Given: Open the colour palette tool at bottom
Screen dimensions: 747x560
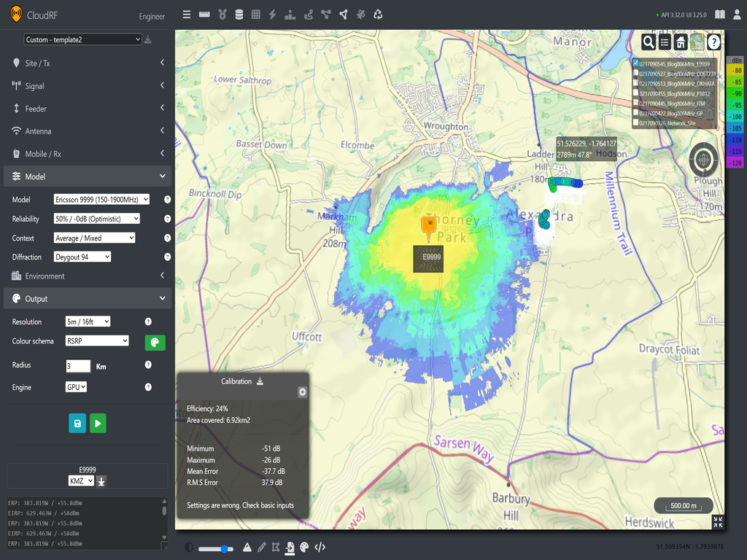Looking at the screenshot, I should [x=304, y=548].
